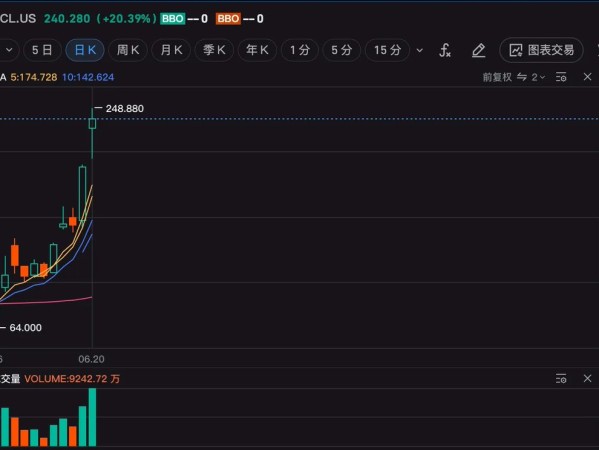Screen dimensions: 599x450
Task: Select the 日K daily candlestick tab
Action: (x=85, y=50)
